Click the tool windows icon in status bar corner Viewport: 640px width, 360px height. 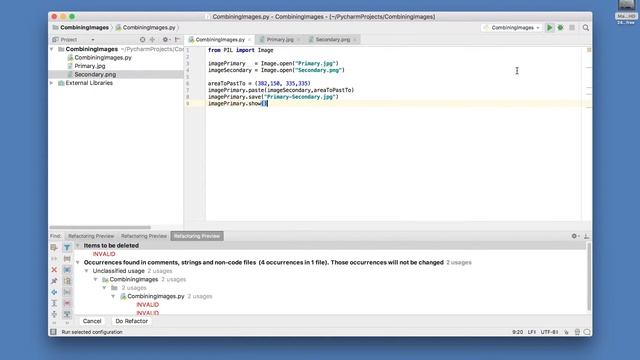(53, 332)
